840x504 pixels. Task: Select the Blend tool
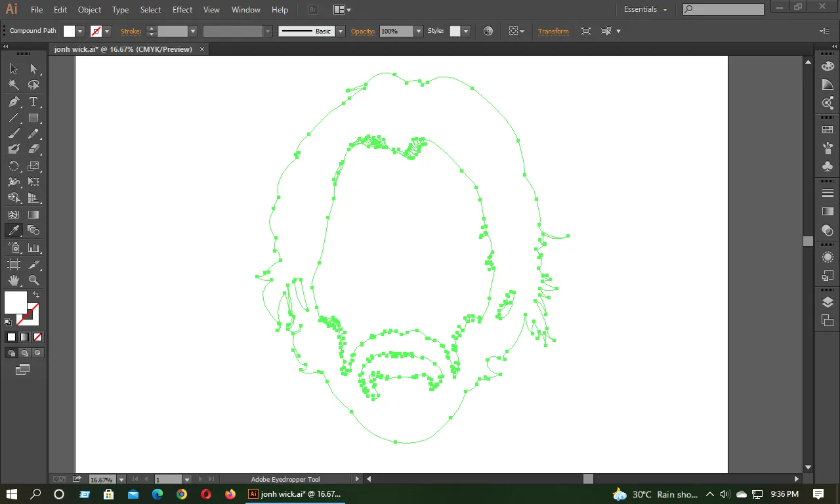pyautogui.click(x=33, y=230)
